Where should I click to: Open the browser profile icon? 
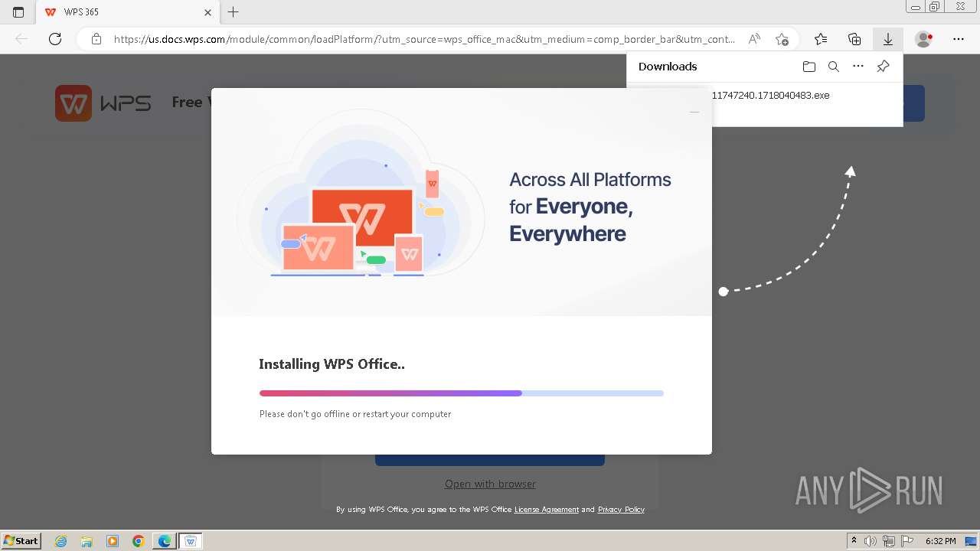(x=924, y=39)
